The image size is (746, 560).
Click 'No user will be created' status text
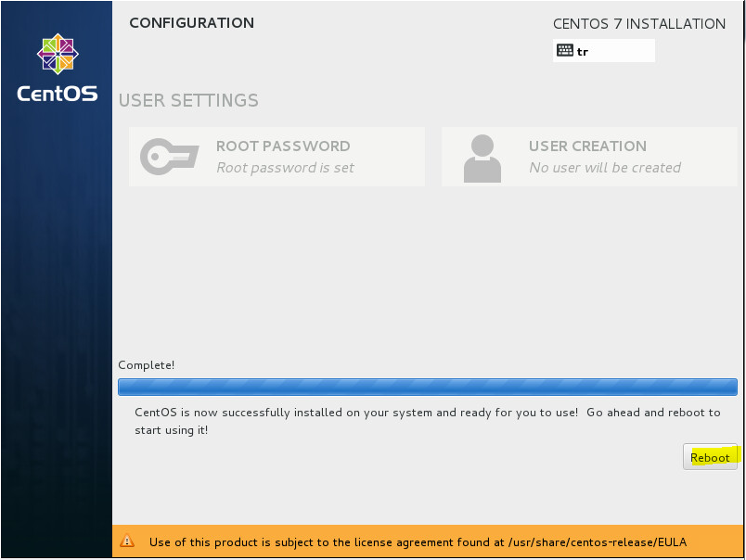[605, 168]
